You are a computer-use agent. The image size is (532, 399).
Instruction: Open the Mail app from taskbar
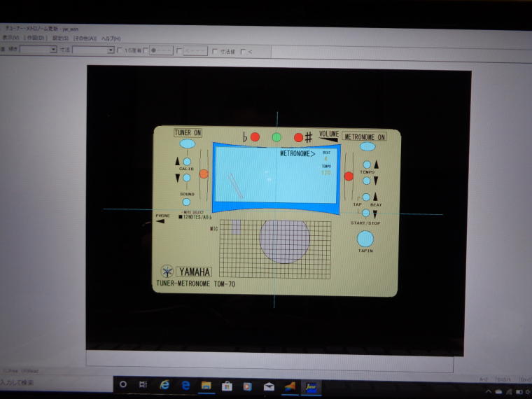(x=269, y=386)
